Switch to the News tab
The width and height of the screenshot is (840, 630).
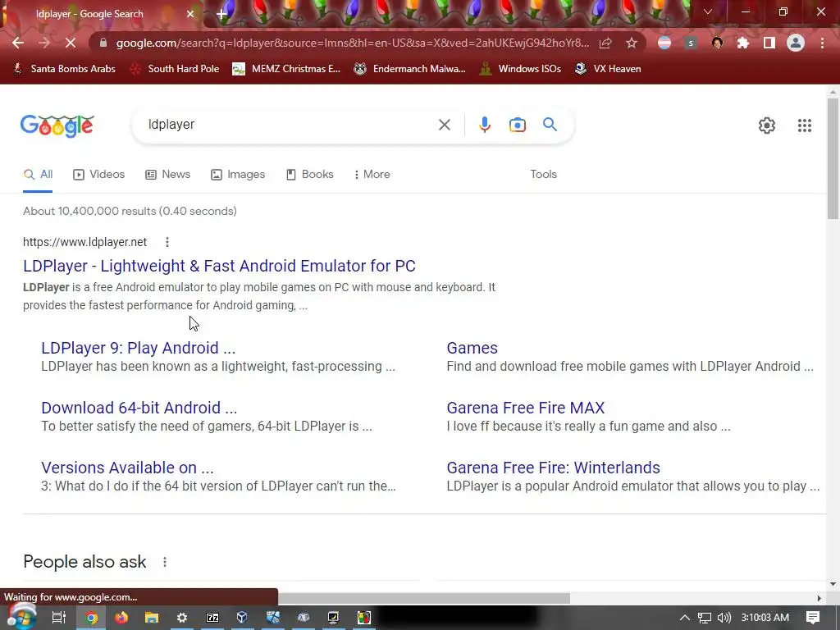coord(168,175)
